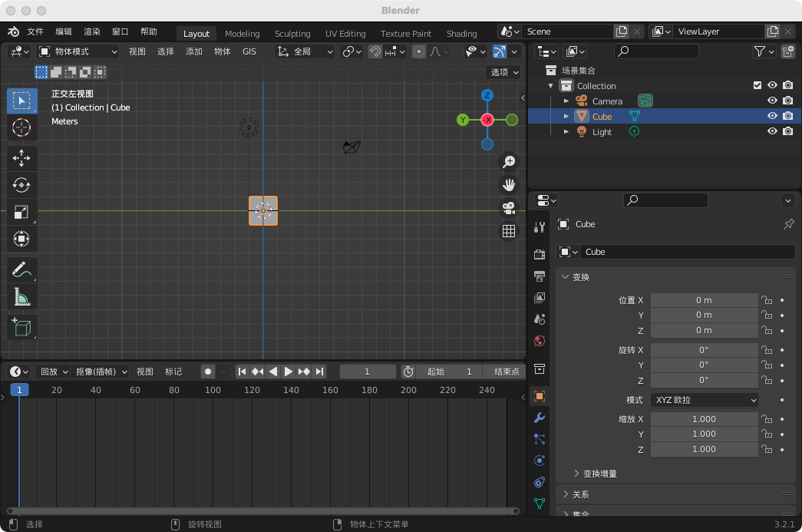
Task: Select the Box Select tool
Action: [x=21, y=101]
